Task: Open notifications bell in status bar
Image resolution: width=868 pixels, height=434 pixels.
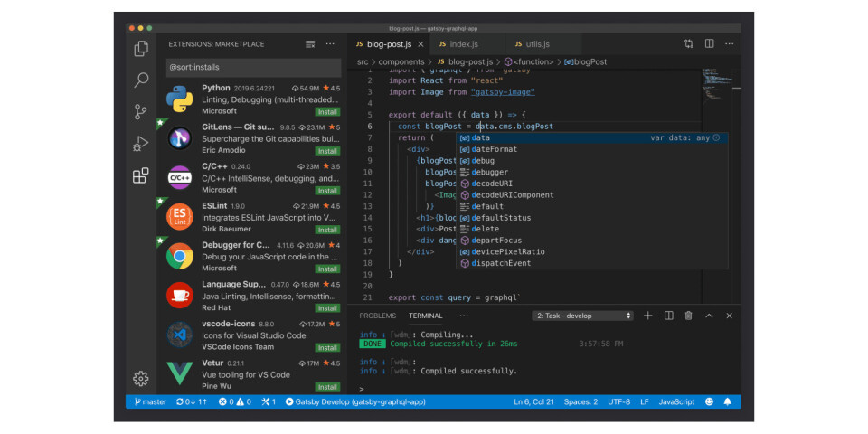Action: tap(727, 401)
